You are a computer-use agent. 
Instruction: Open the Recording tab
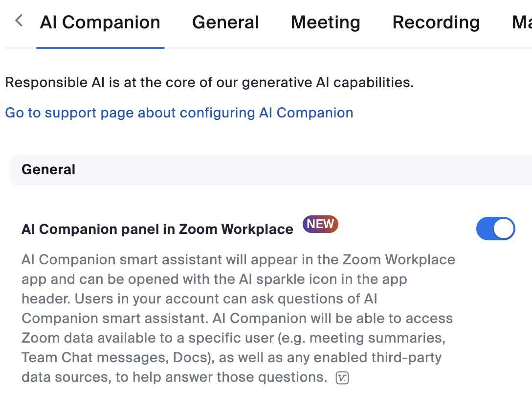pos(436,22)
